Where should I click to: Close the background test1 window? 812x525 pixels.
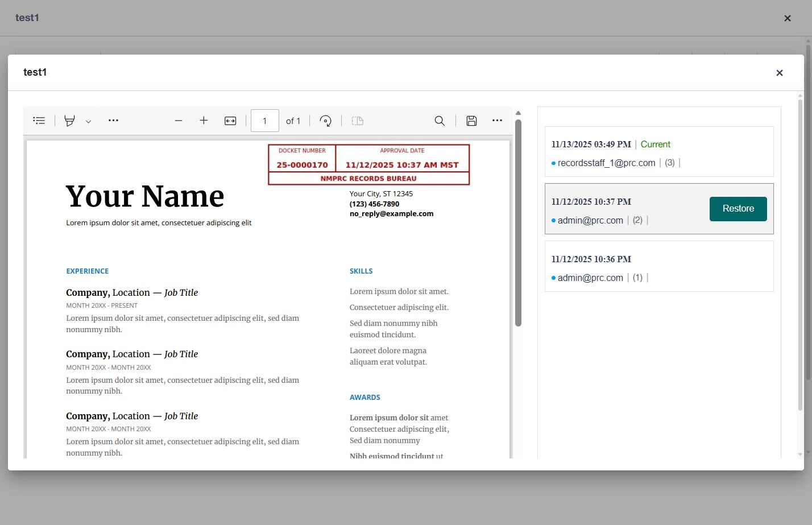788,18
